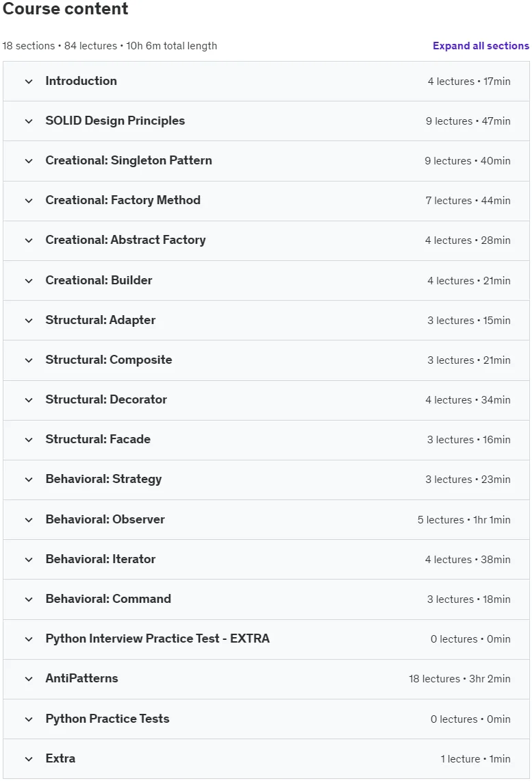Open chevron for Structural: Adapter
Viewport: 532px width, 781px height.
click(x=29, y=321)
